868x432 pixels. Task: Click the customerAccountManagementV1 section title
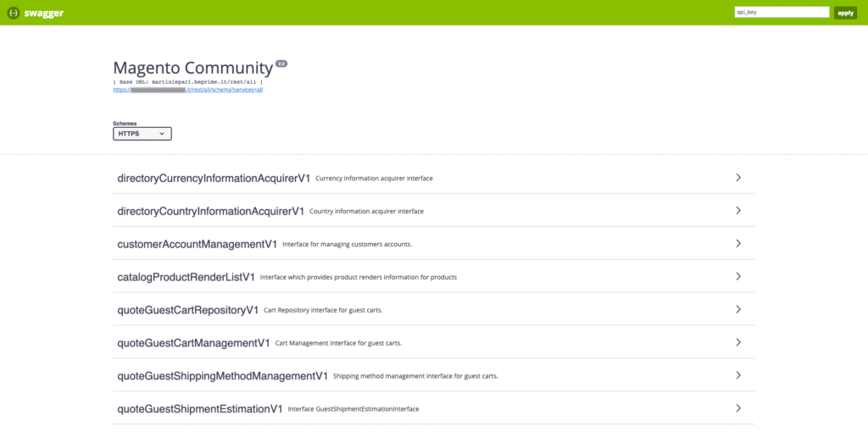(197, 244)
